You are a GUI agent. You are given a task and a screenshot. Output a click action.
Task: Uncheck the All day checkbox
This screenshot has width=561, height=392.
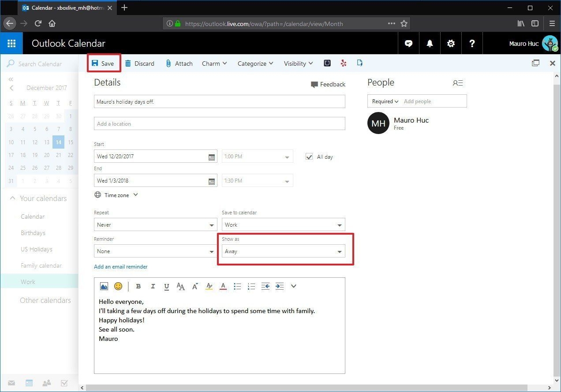coord(309,157)
